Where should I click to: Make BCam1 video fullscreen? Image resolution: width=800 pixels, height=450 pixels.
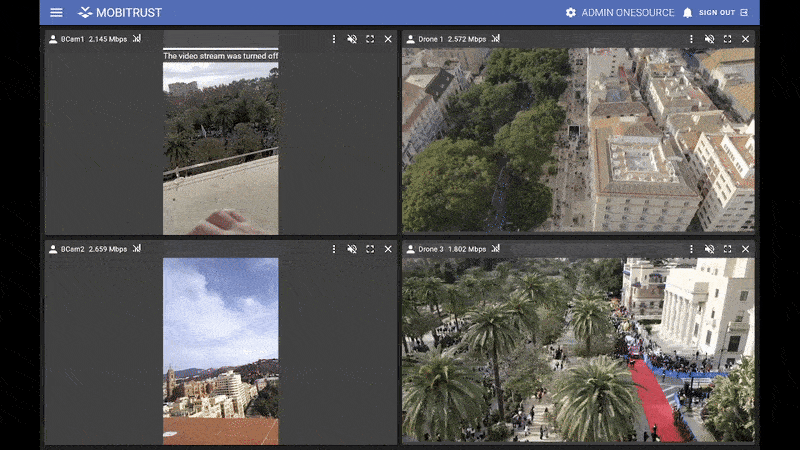[x=370, y=39]
